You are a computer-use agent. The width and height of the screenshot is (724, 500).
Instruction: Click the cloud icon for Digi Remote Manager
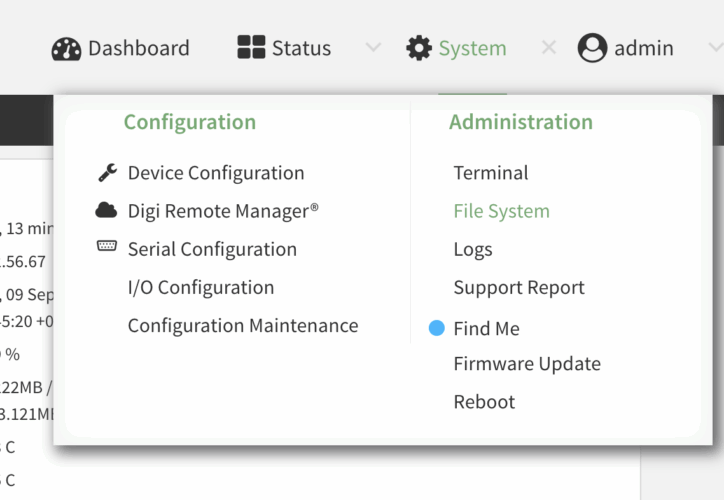[x=107, y=210]
